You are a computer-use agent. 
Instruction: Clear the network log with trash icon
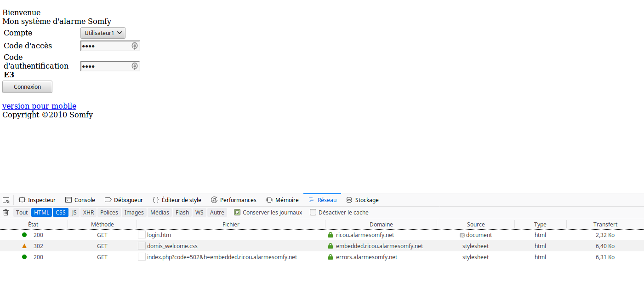click(6, 212)
